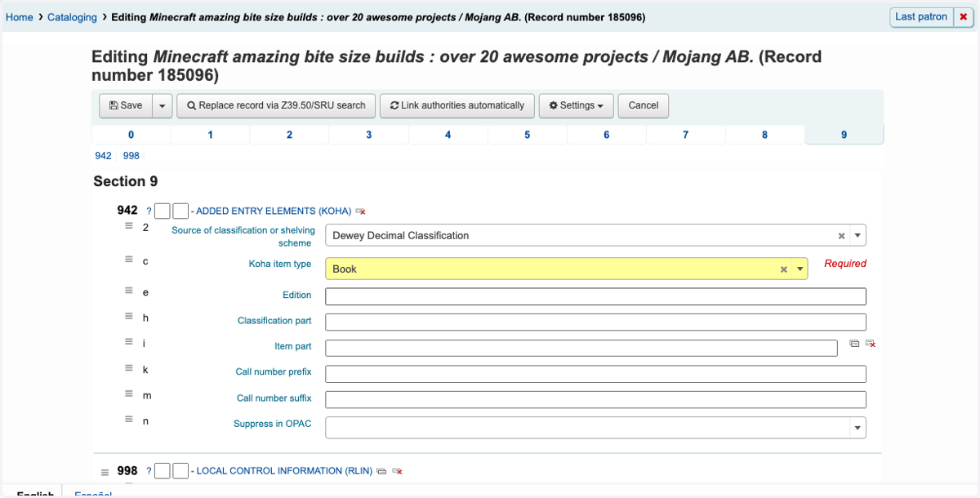
Task: Click LOCAL CONTROL INFORMATION (RLIN) tag label
Action: point(284,471)
